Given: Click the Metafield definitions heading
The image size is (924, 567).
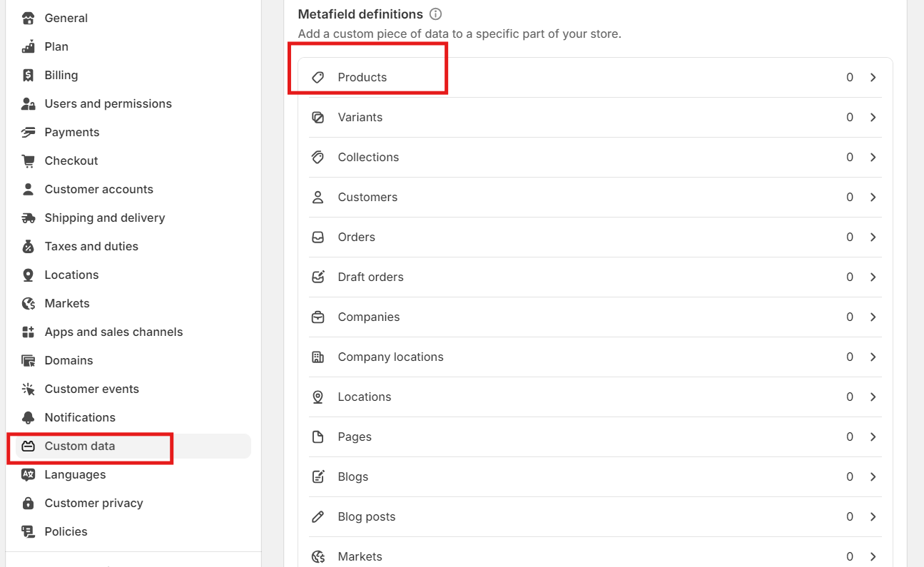Looking at the screenshot, I should pyautogui.click(x=360, y=14).
